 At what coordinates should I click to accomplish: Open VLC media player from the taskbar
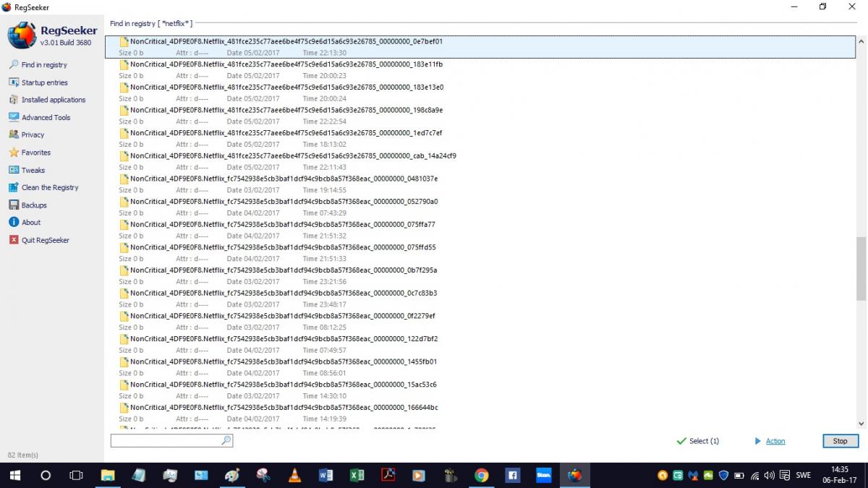coord(294,476)
